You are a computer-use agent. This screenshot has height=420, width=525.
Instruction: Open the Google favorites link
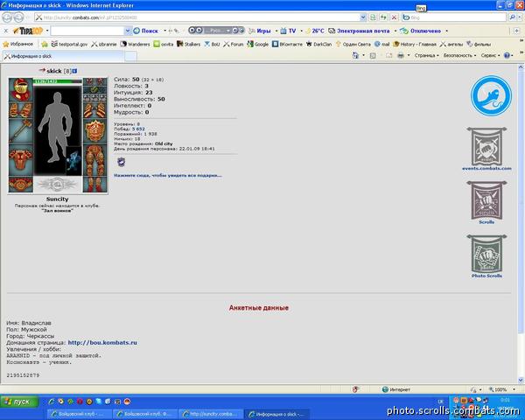258,44
